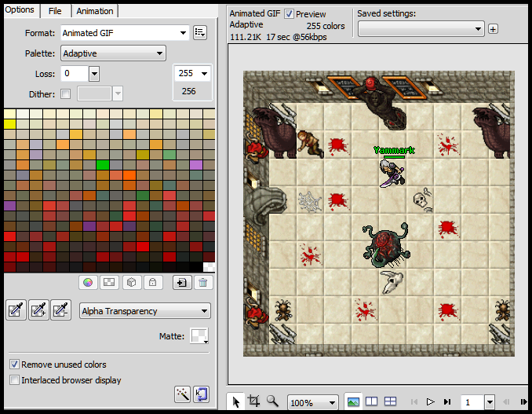Select the Add color to transparency eyedropper
This screenshot has width=532, height=414.
(x=39, y=311)
